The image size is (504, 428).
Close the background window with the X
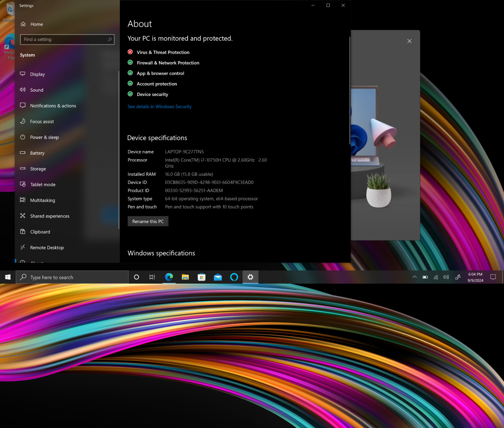(x=409, y=41)
